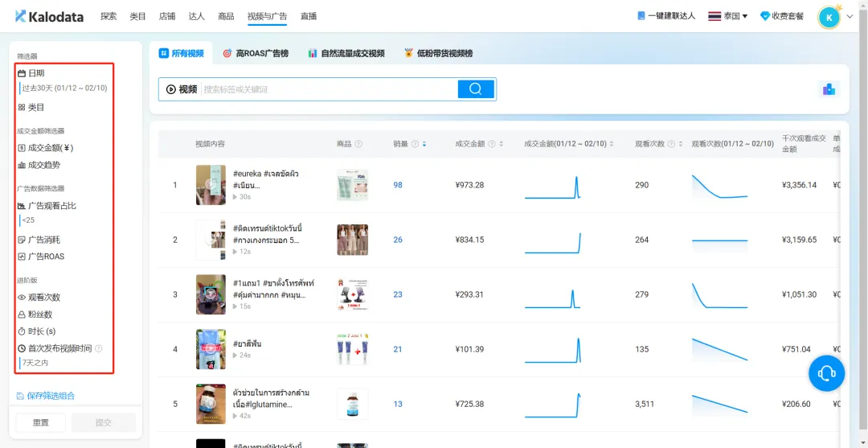This screenshot has height=448, width=868.
Task: Click the search keyword input field
Action: [330, 89]
